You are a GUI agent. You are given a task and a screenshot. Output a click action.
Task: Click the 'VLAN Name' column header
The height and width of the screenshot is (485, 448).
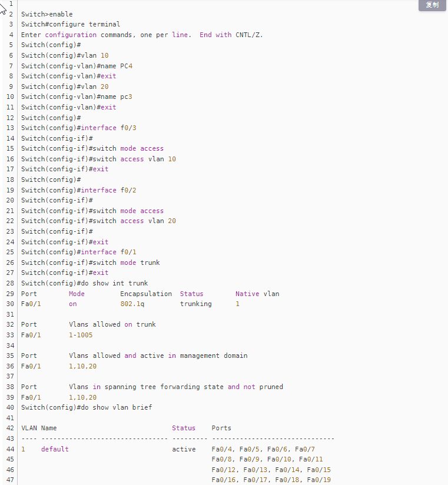[x=39, y=428]
